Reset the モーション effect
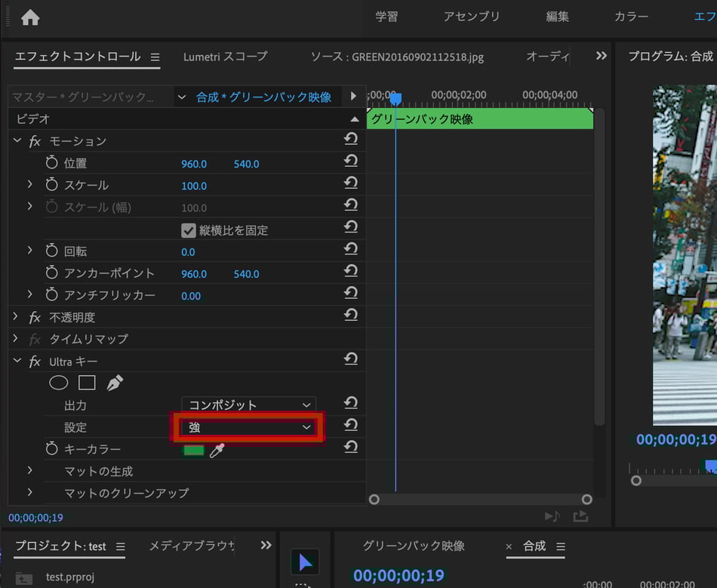The height and width of the screenshot is (588, 717). pos(351,139)
